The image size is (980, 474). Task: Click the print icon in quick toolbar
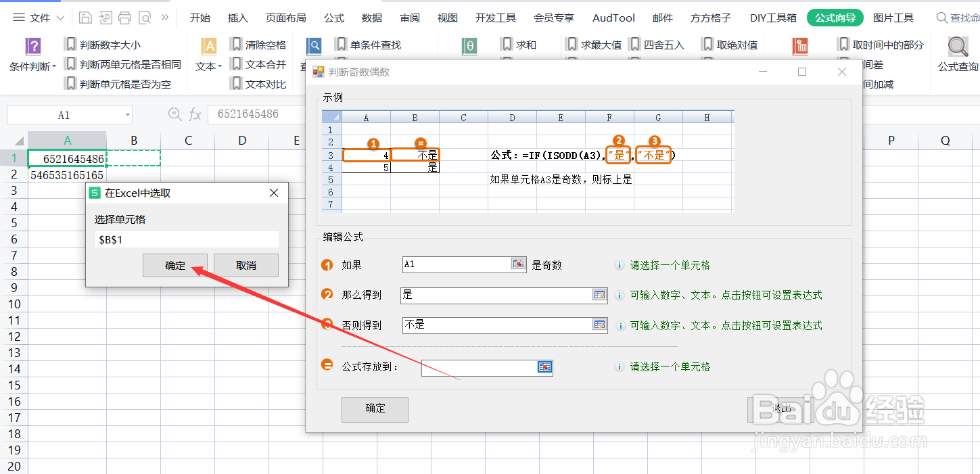click(x=124, y=18)
